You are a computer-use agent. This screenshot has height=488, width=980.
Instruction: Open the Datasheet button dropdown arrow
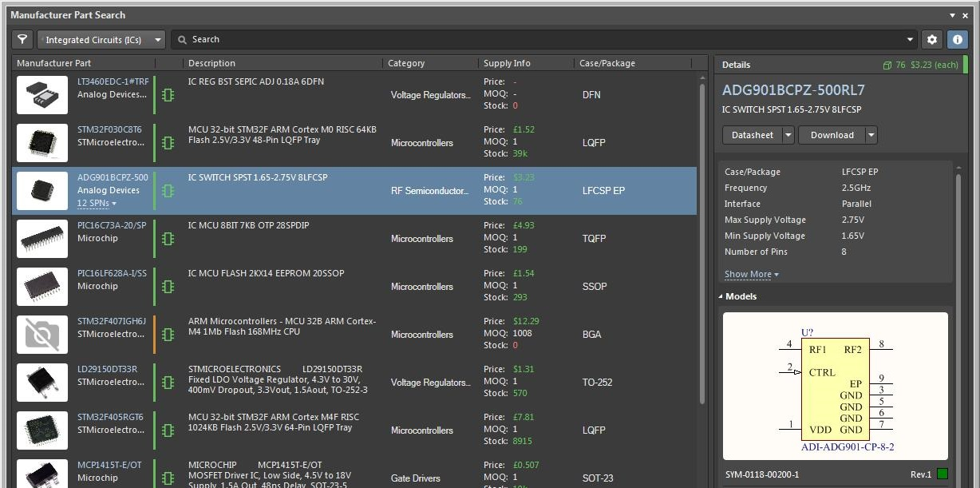[x=788, y=135]
